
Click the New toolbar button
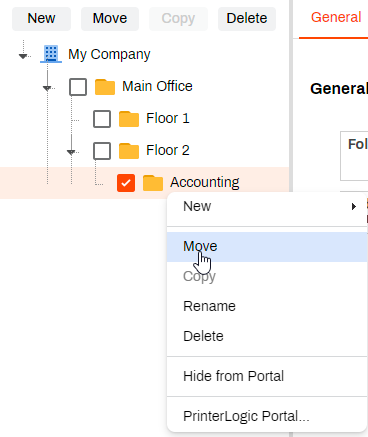pyautogui.click(x=41, y=19)
